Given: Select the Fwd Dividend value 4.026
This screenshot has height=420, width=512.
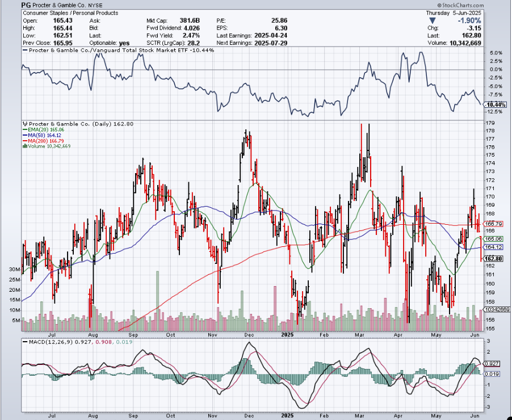Looking at the screenshot, I should tap(192, 28).
